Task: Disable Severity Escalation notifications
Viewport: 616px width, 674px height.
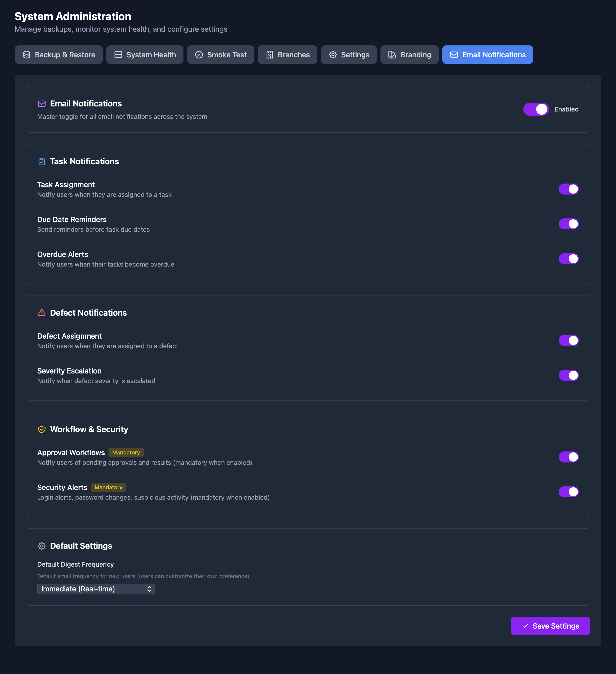Action: (x=568, y=376)
